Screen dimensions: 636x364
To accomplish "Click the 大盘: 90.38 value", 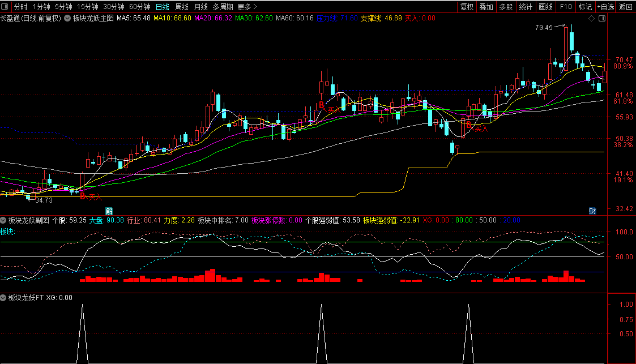I will tap(106, 220).
